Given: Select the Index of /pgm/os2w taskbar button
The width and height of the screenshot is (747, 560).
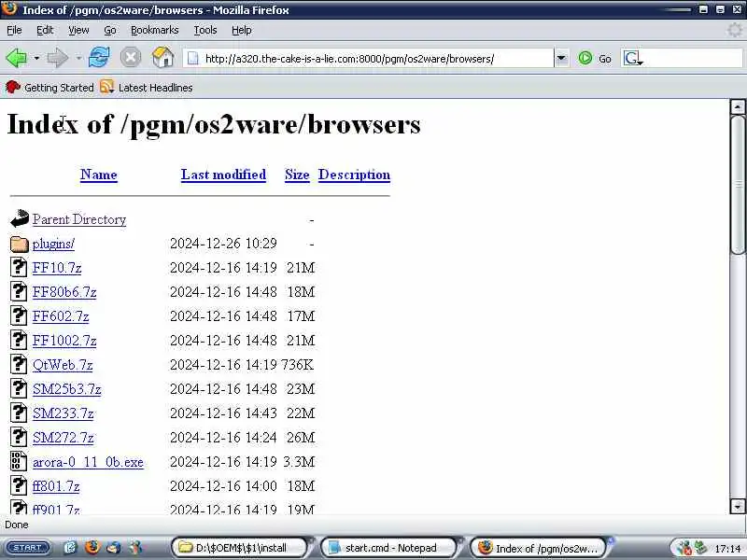Looking at the screenshot, I should [539, 548].
